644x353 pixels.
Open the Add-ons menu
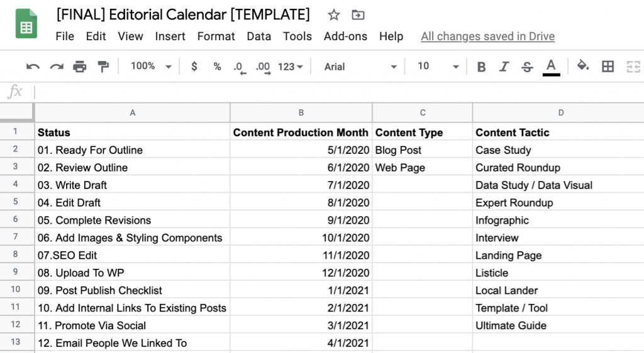[x=345, y=36]
